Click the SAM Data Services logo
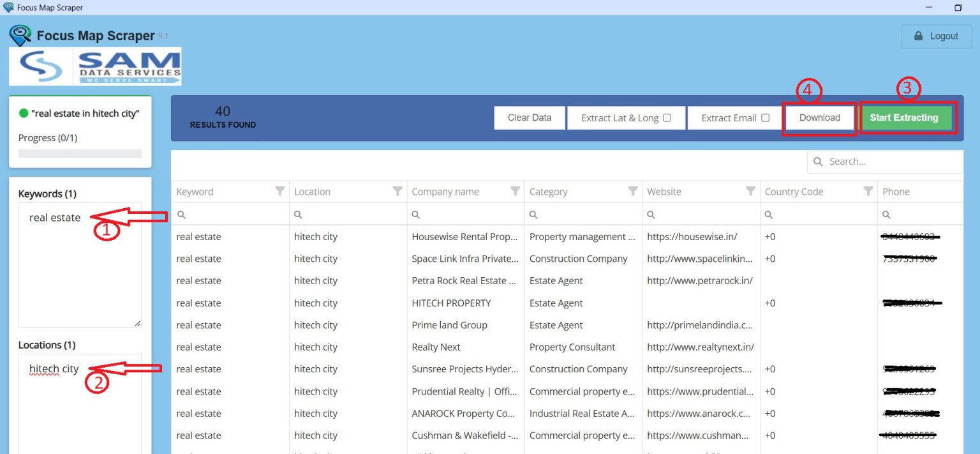 click(95, 66)
